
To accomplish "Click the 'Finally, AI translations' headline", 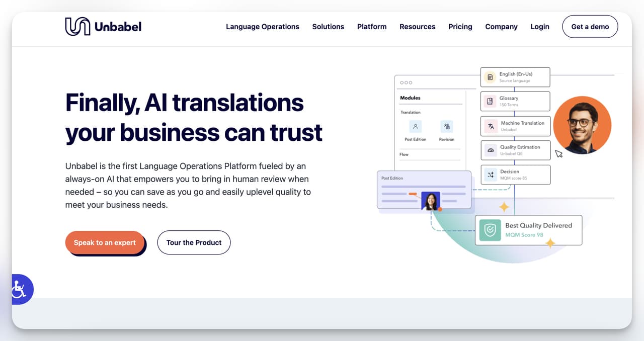I will (x=185, y=103).
